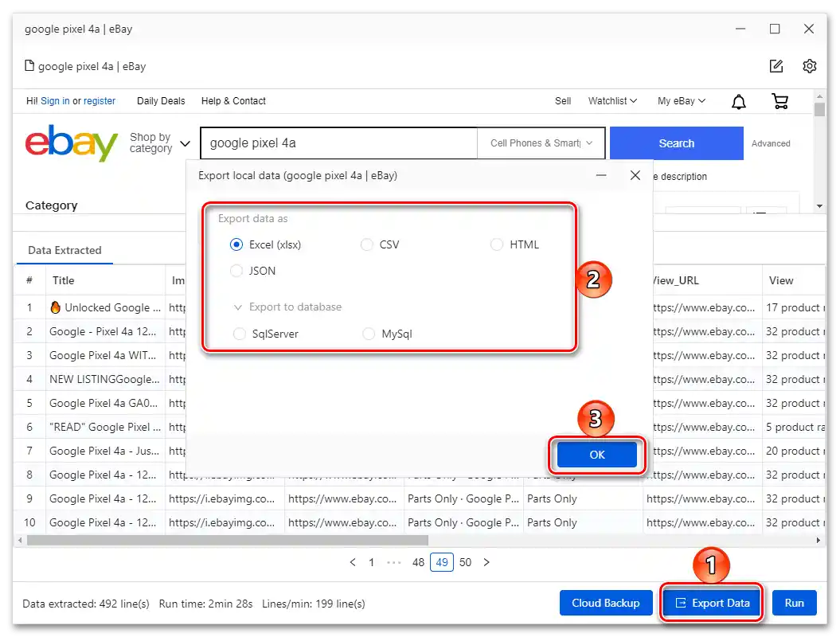Open Help & Contact page
The width and height of the screenshot is (840, 637).
(233, 100)
